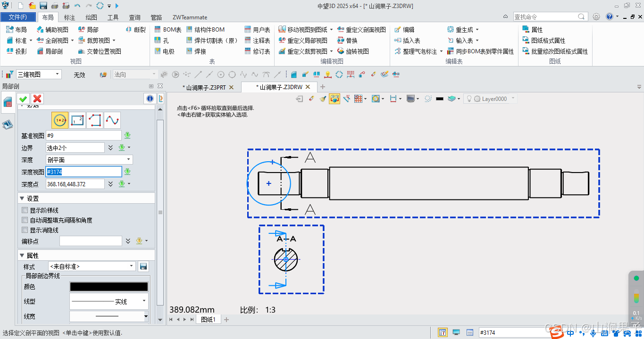Enable 显示阶梯线 checkbox
The image size is (644, 339).
(x=25, y=210)
